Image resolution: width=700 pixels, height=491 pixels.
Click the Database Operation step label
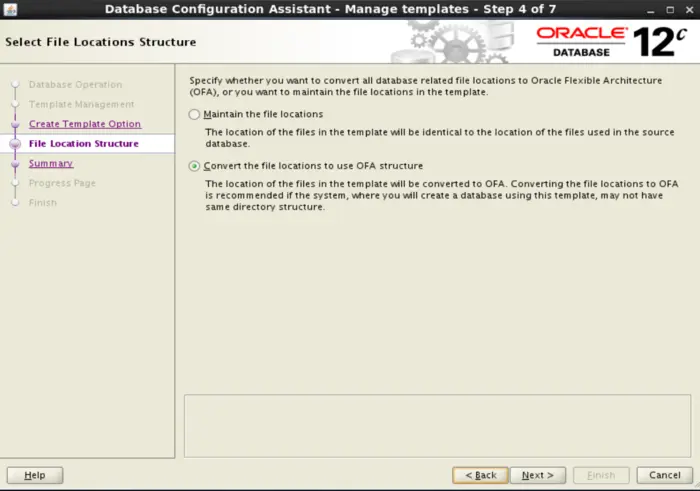pyautogui.click(x=75, y=84)
